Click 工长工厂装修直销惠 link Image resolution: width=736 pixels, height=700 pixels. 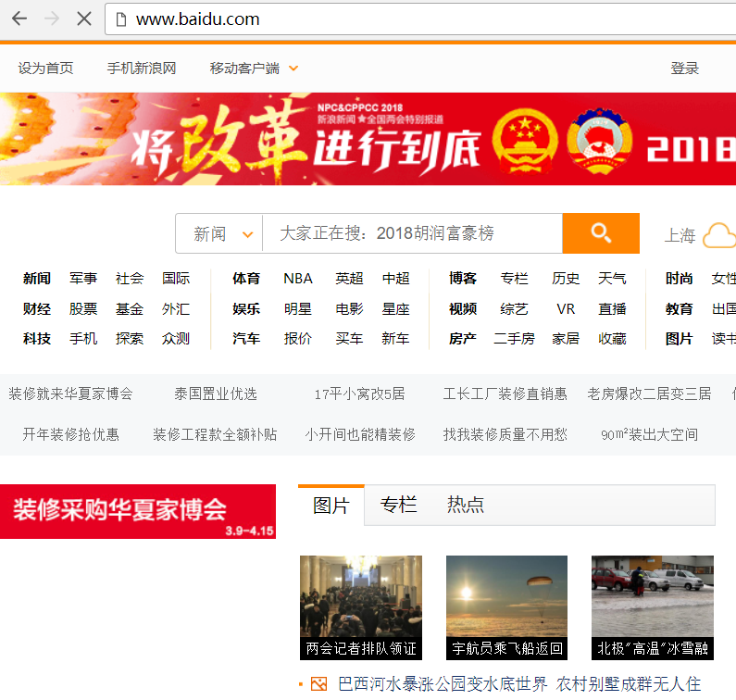coord(505,394)
